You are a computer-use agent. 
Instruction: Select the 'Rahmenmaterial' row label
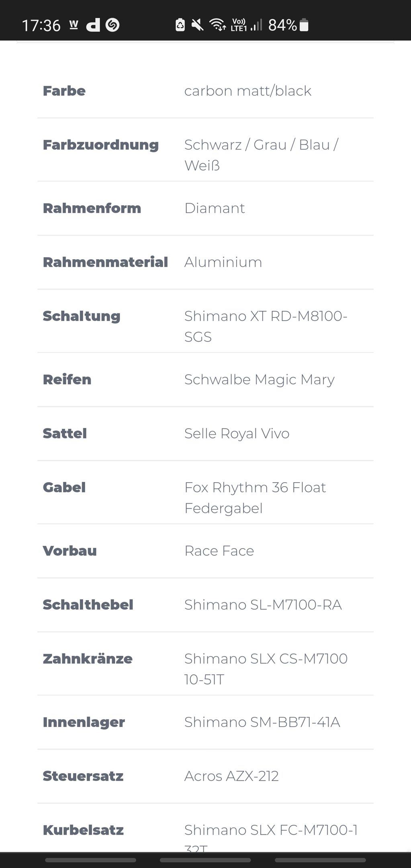(x=105, y=262)
